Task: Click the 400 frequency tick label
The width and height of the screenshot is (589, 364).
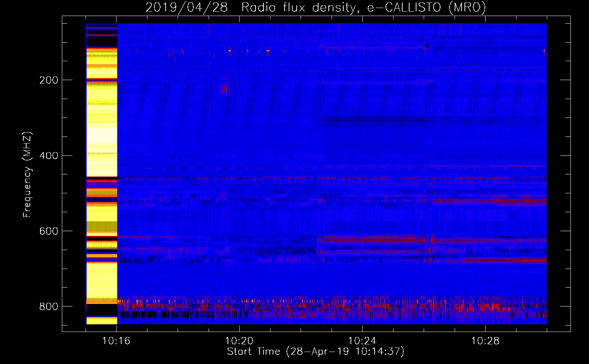Action: click(49, 156)
